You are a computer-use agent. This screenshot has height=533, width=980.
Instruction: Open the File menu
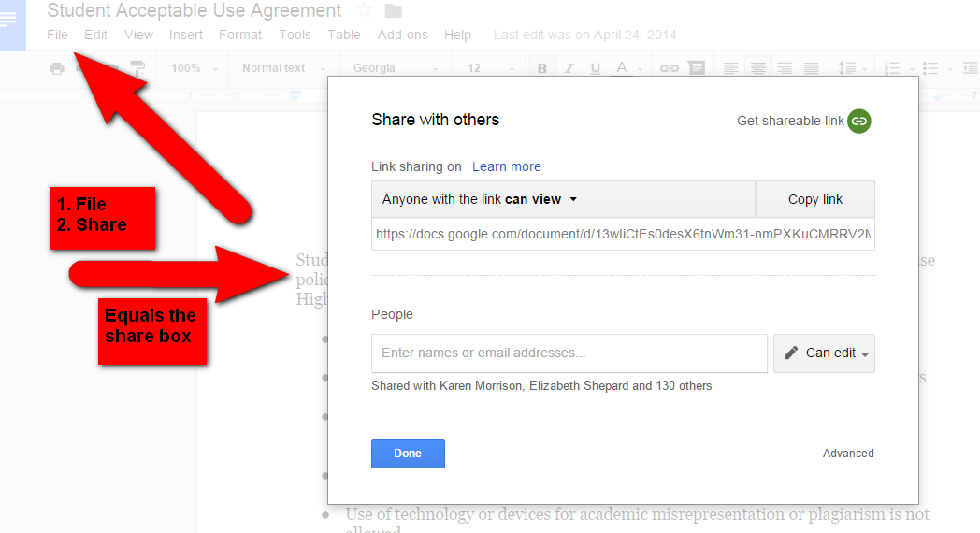(x=57, y=35)
